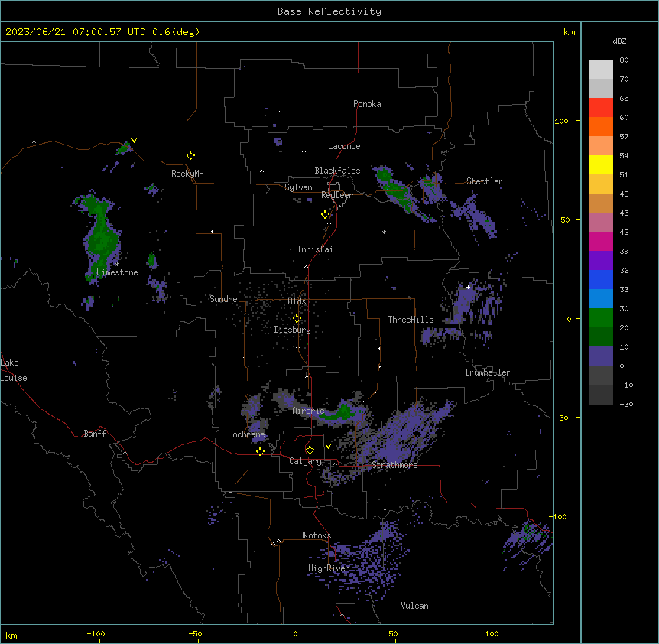Click the Calgary city label
Image resolution: width=659 pixels, height=644 pixels.
(305, 461)
